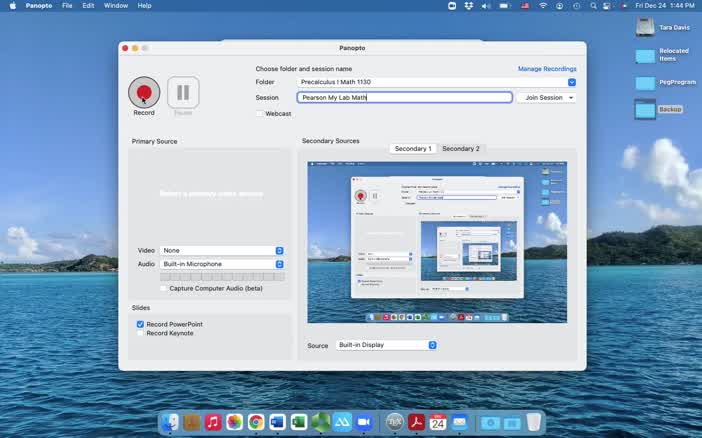Viewport: 702px width, 438px height.
Task: Uncheck Record PowerPoint
Action: (141, 324)
